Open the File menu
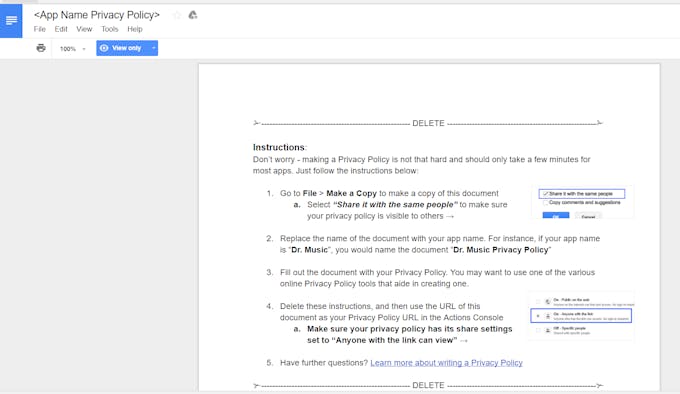The image size is (680, 394). pos(39,29)
